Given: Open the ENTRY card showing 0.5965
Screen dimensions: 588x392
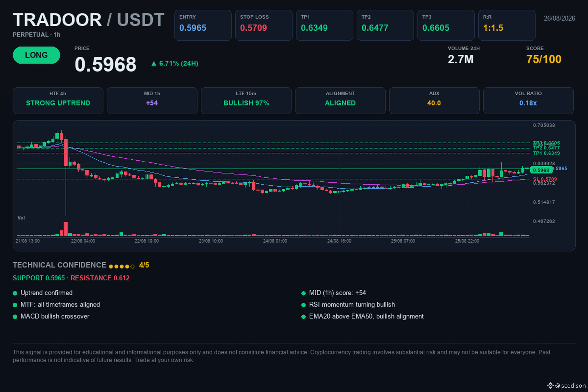Looking at the screenshot, I should pyautogui.click(x=203, y=25).
